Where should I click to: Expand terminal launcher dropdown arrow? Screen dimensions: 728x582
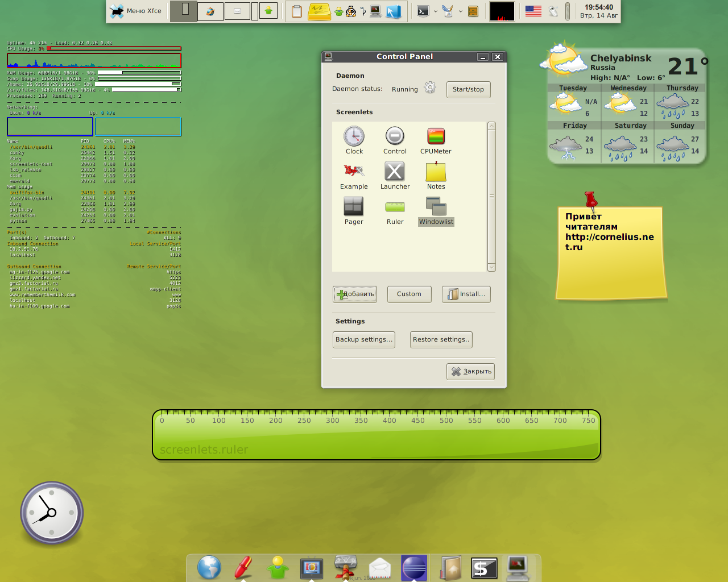point(436,11)
